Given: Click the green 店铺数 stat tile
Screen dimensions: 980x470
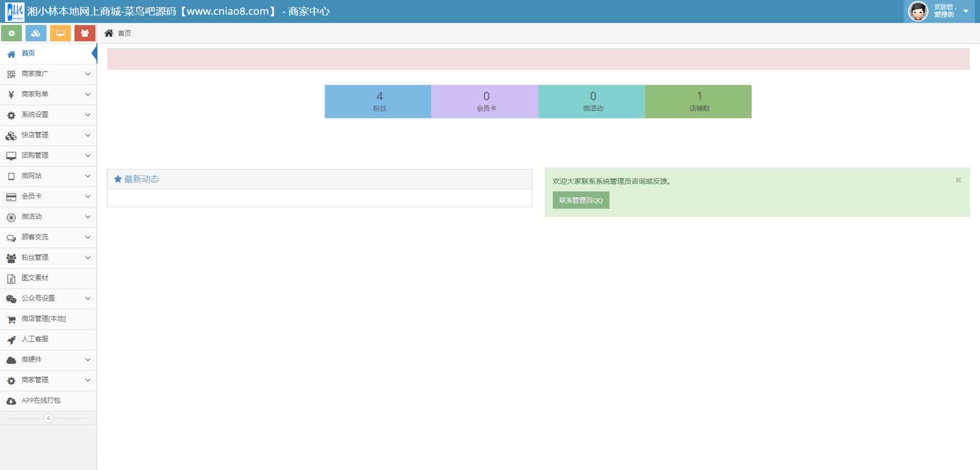Looking at the screenshot, I should tap(698, 102).
